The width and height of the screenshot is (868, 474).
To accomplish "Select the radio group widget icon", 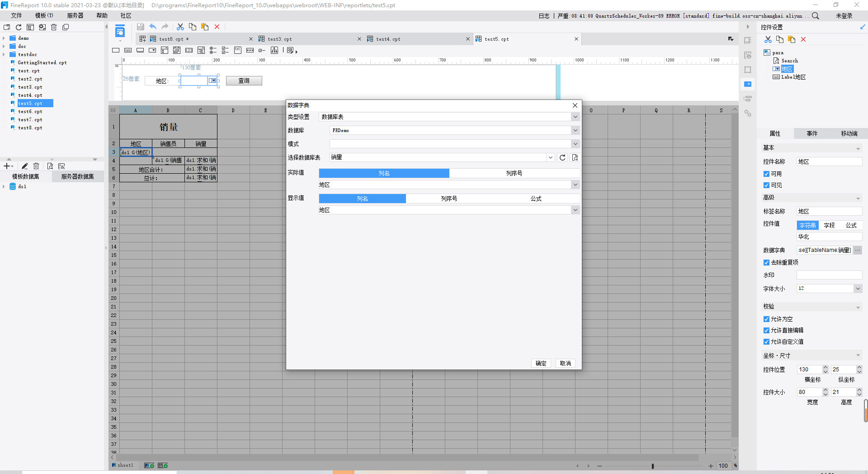I will point(213,50).
